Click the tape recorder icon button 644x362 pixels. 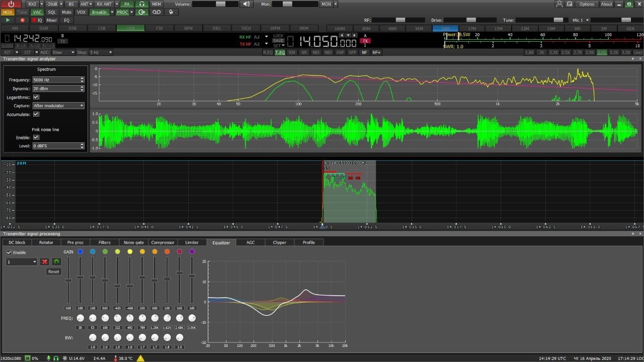tap(156, 12)
